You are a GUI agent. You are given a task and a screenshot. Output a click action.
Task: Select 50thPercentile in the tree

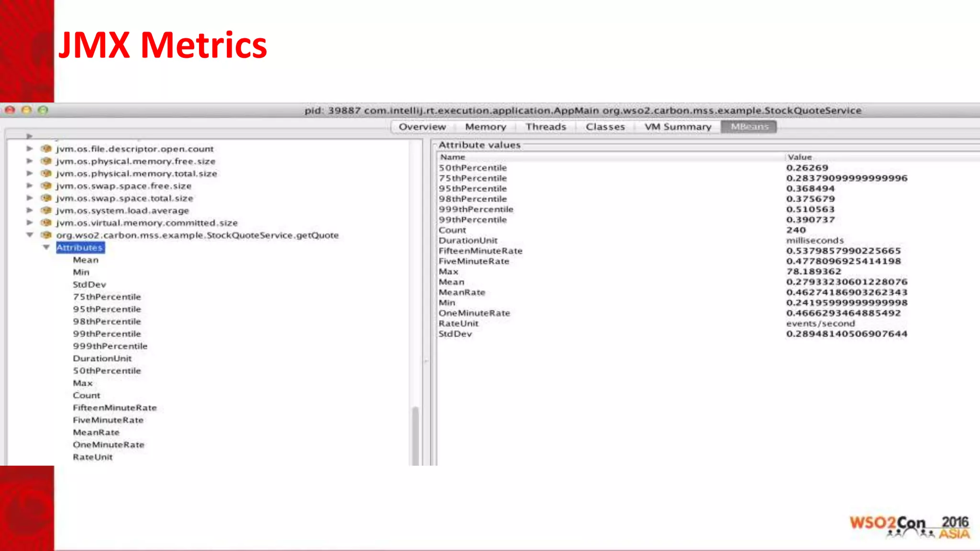pos(107,371)
